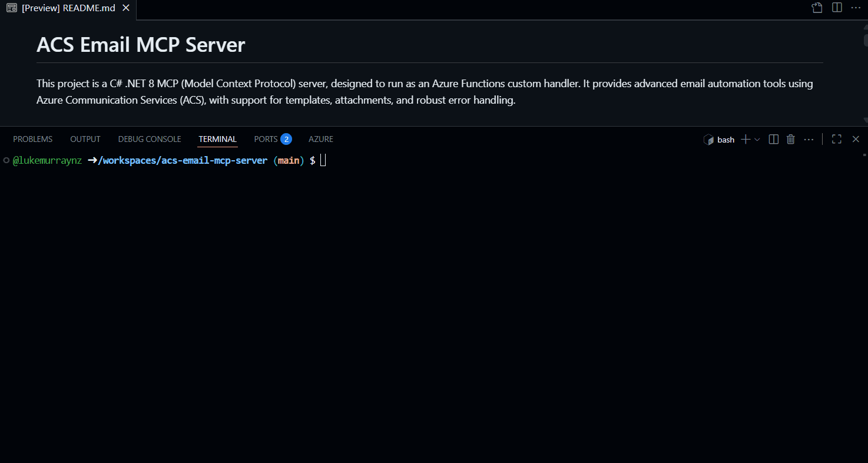Select the TERMINAL panel tab
868x463 pixels.
click(217, 139)
